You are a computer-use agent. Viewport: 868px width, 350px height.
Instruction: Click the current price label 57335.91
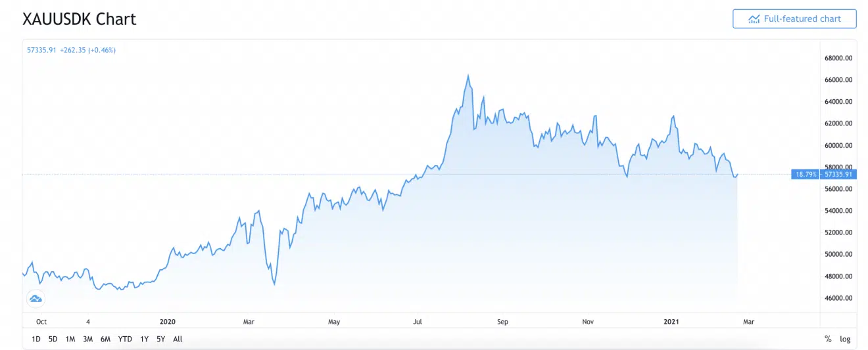pyautogui.click(x=838, y=175)
